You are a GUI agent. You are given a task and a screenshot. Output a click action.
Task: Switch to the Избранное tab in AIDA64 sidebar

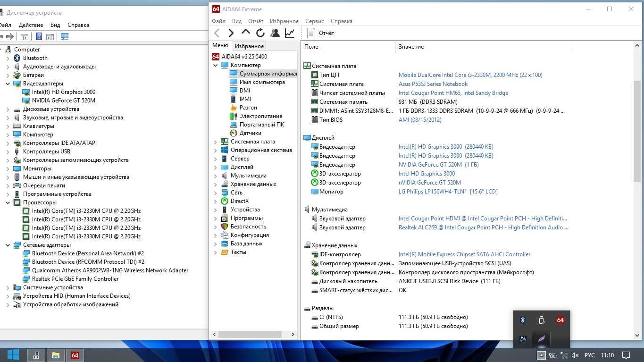click(249, 46)
